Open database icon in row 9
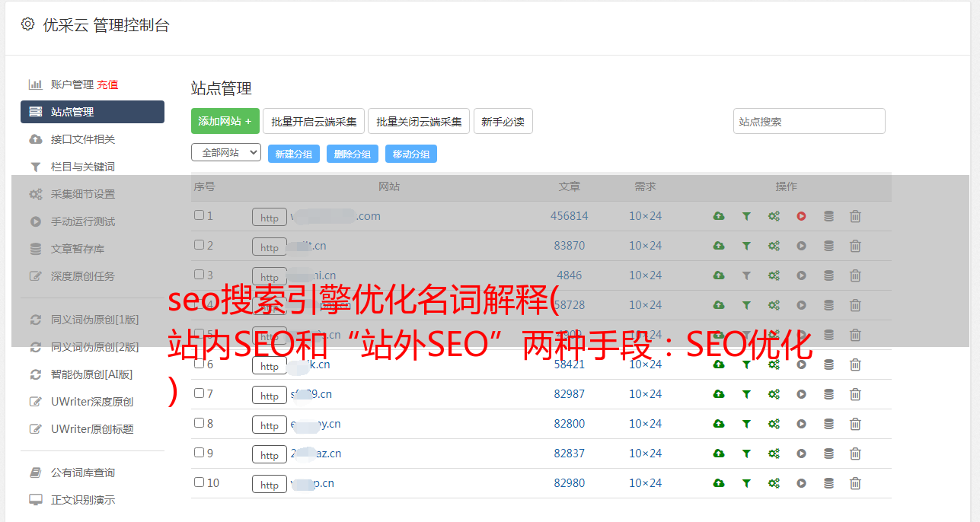The height and width of the screenshot is (522, 980). (828, 454)
